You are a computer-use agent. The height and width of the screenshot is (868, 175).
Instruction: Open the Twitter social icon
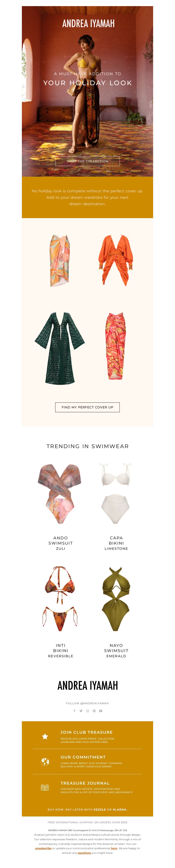[81, 711]
